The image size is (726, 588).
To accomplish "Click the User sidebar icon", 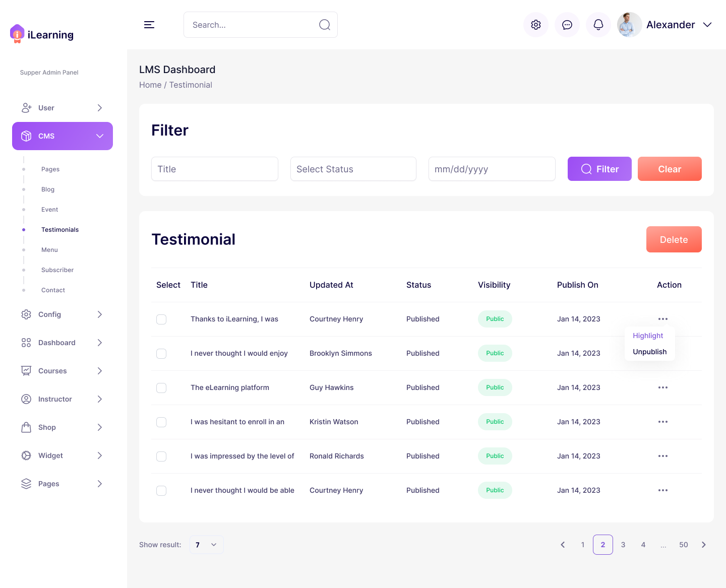I will click(x=26, y=108).
